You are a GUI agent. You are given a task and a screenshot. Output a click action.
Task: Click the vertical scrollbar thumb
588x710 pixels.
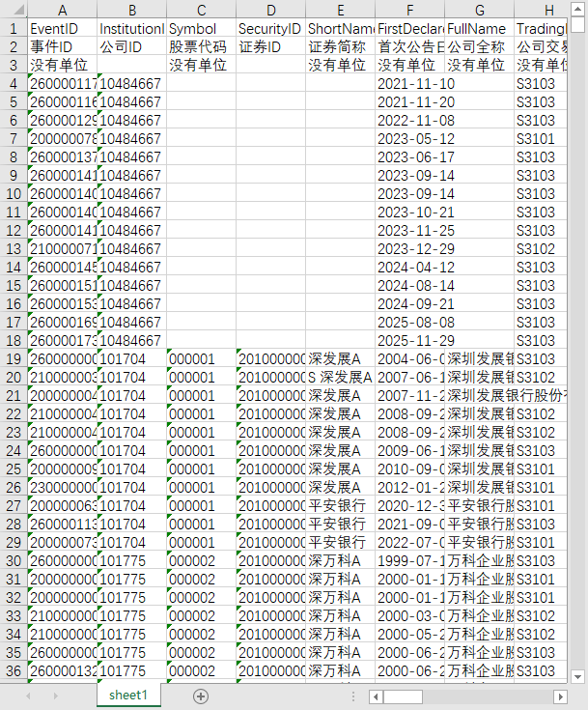point(577,24)
